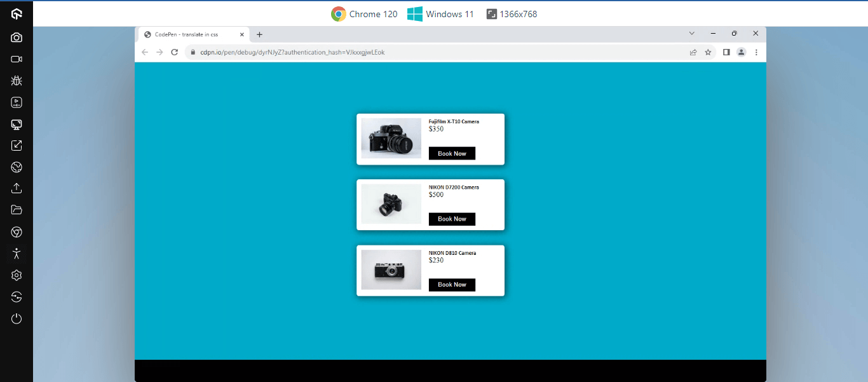This screenshot has height=382, width=868.
Task: Click inside the browser address bar
Action: [x=381, y=52]
